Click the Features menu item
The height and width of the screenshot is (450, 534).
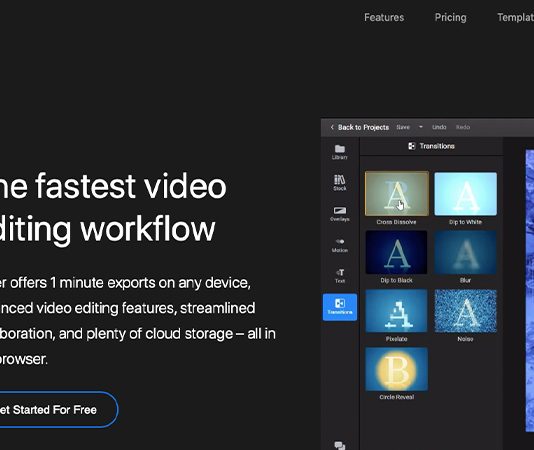point(384,17)
